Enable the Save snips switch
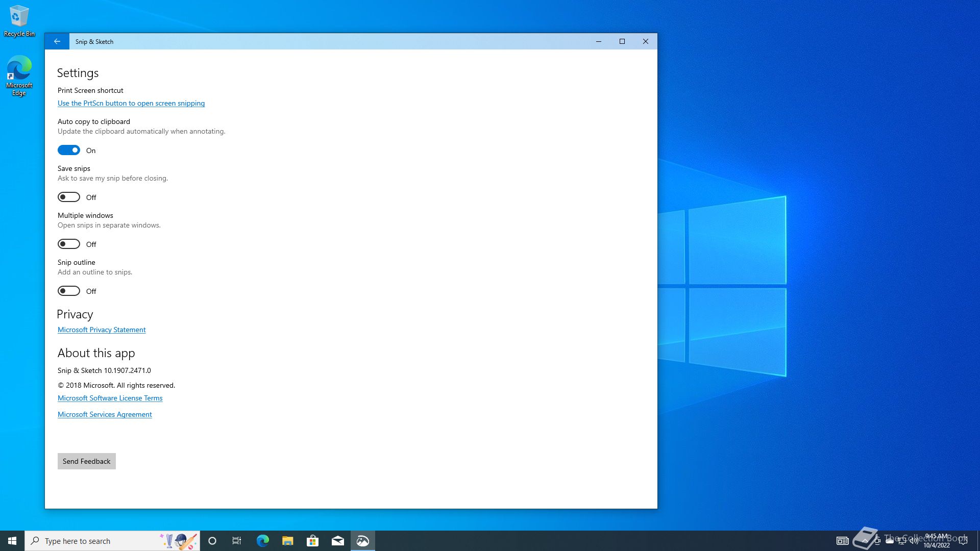 [69, 197]
